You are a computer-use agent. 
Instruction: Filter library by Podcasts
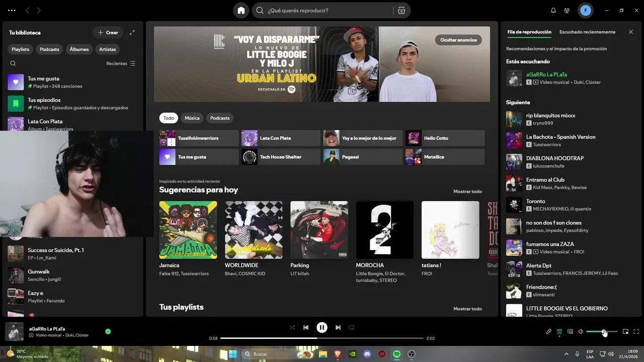pos(49,49)
